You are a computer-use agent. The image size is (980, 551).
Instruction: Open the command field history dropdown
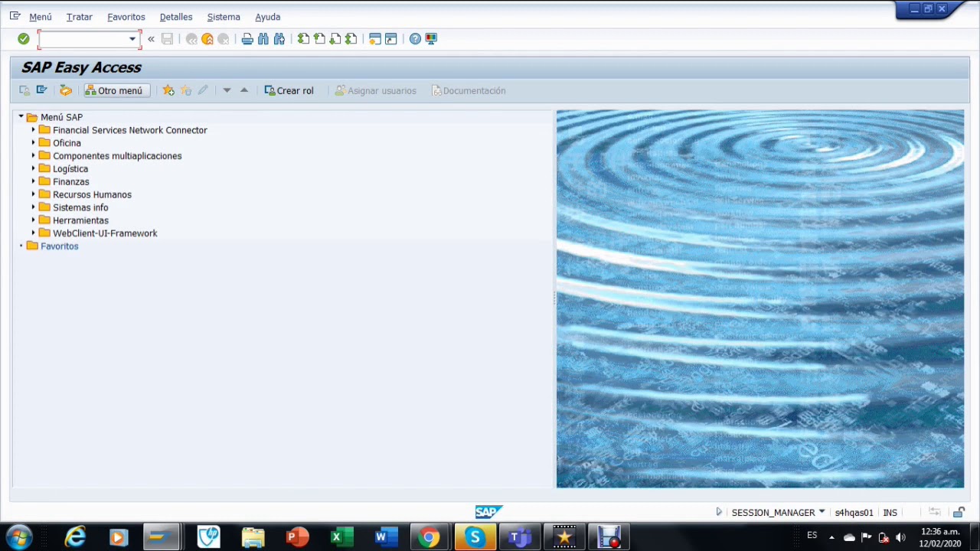[132, 39]
